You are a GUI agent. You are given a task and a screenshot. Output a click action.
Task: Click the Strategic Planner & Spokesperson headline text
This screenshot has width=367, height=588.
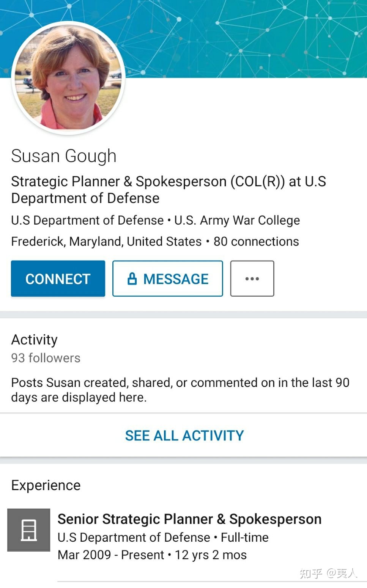(x=169, y=190)
